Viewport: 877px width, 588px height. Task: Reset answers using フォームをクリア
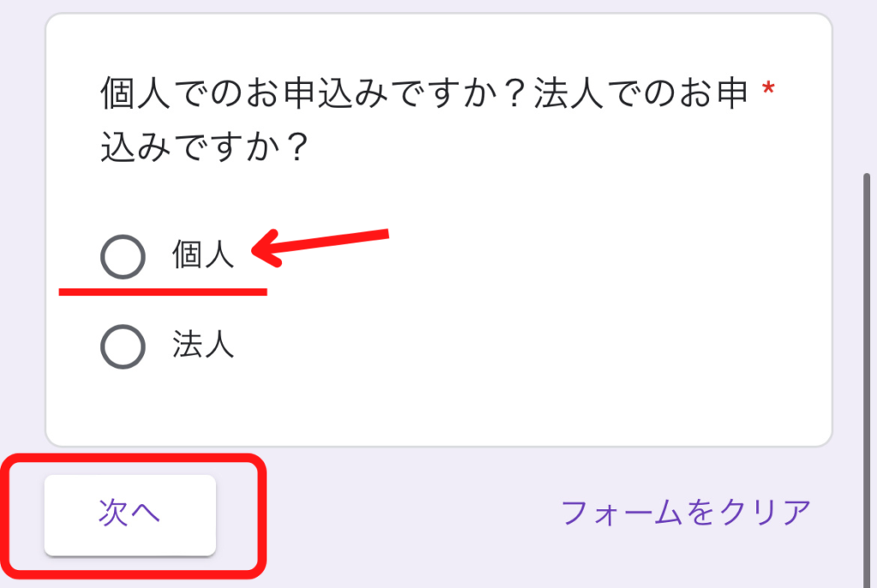[x=686, y=512]
